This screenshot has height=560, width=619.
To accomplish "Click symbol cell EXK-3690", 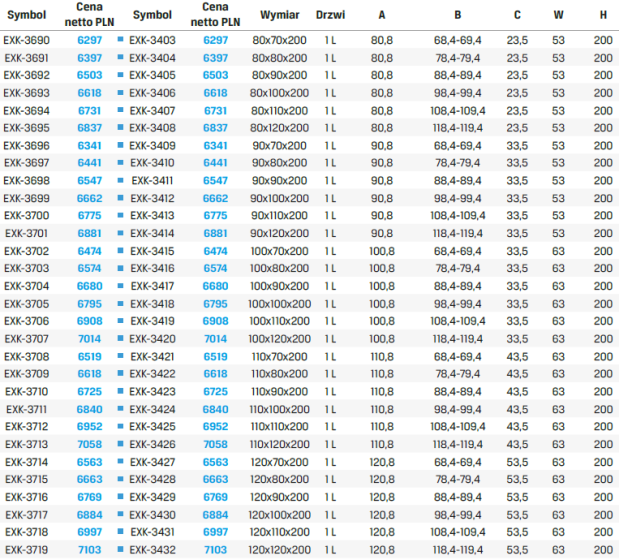I will tap(26, 40).
